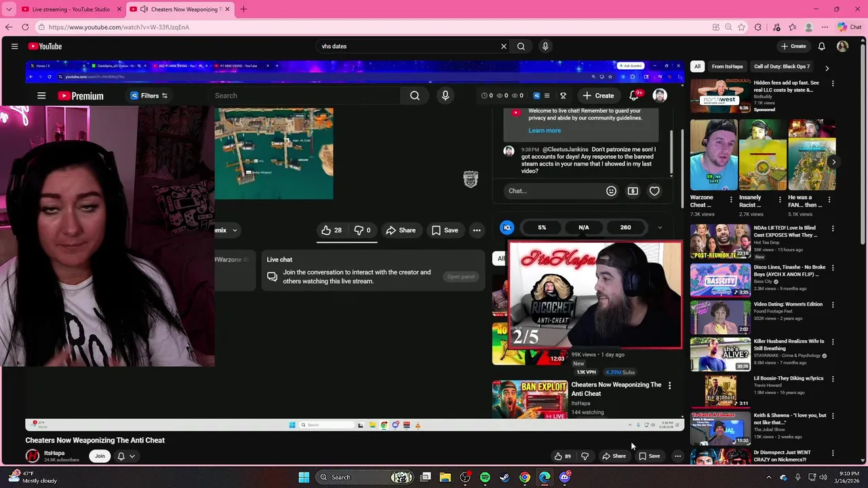Open File Explorer from the taskbar

[x=445, y=477]
